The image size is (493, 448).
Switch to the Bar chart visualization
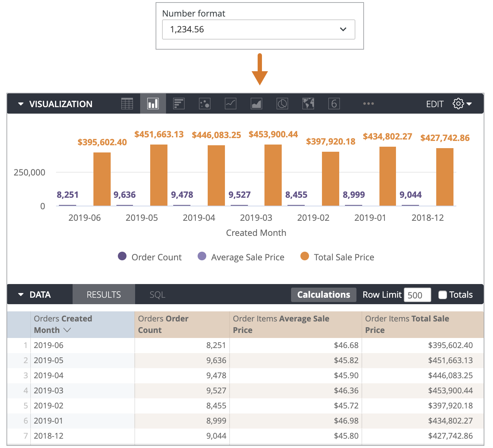coord(179,104)
